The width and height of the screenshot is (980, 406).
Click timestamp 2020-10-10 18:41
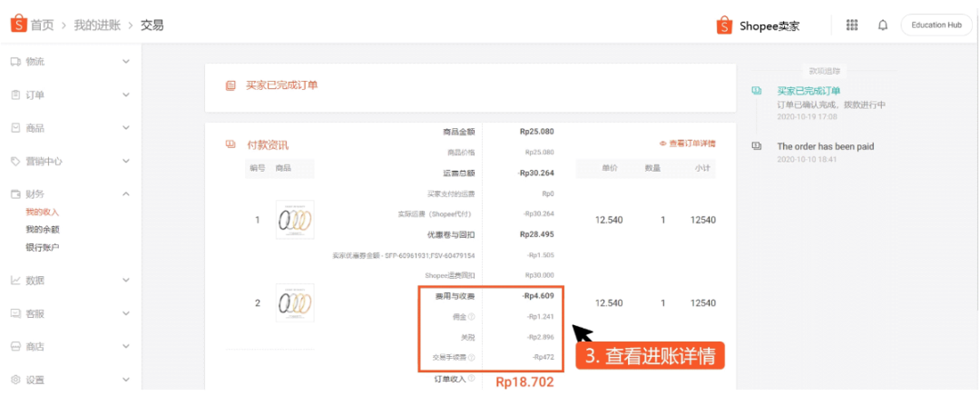pyautogui.click(x=807, y=159)
